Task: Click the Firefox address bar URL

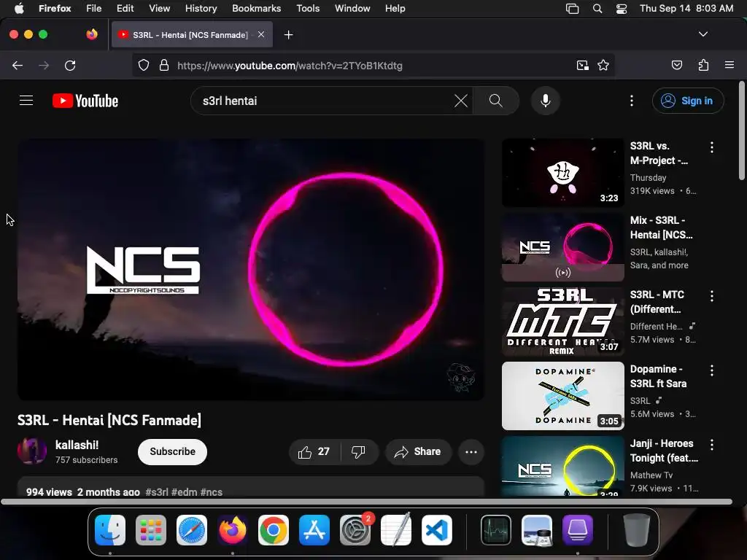Action: [290, 65]
